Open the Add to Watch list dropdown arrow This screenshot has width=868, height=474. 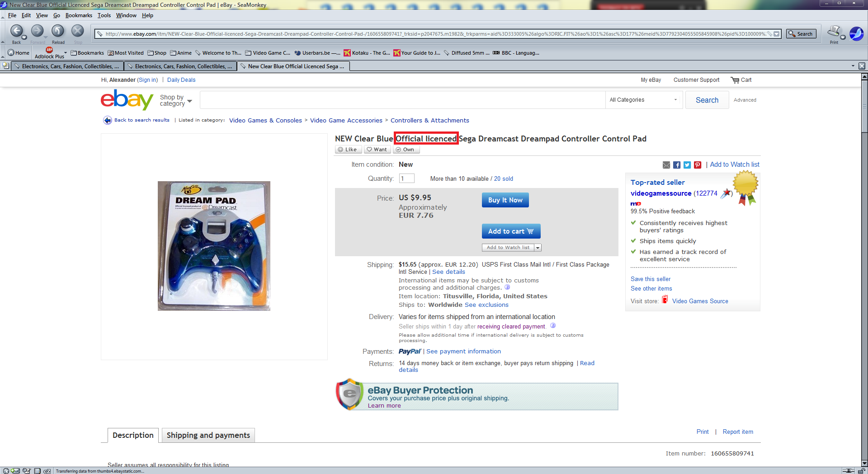tap(538, 248)
